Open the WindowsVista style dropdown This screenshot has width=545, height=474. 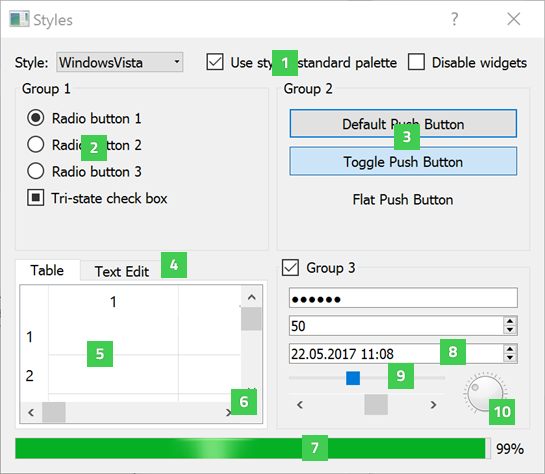click(120, 63)
